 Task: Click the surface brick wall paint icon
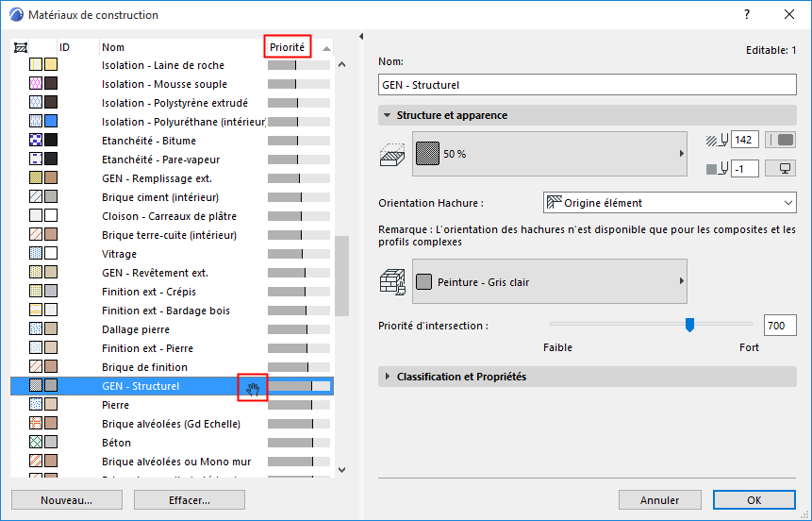click(392, 282)
